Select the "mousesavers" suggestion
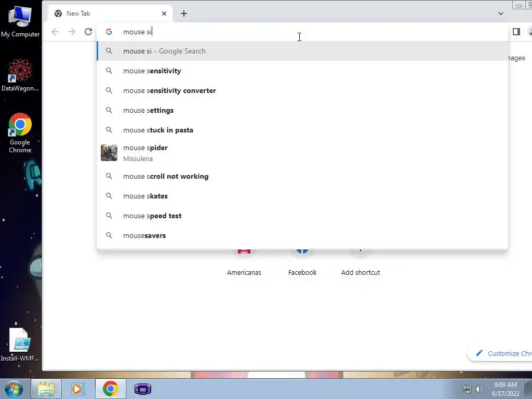 (x=303, y=235)
